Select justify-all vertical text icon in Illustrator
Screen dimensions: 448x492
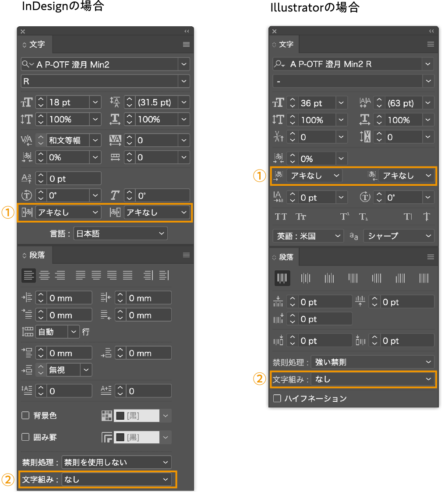424,278
